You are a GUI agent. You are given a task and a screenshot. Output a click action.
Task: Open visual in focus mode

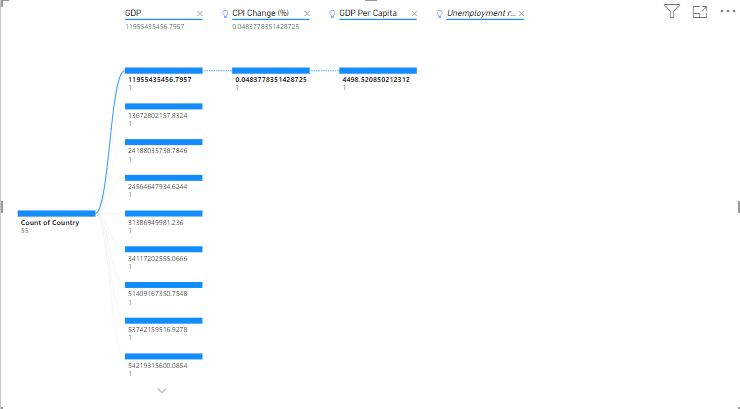pyautogui.click(x=700, y=12)
